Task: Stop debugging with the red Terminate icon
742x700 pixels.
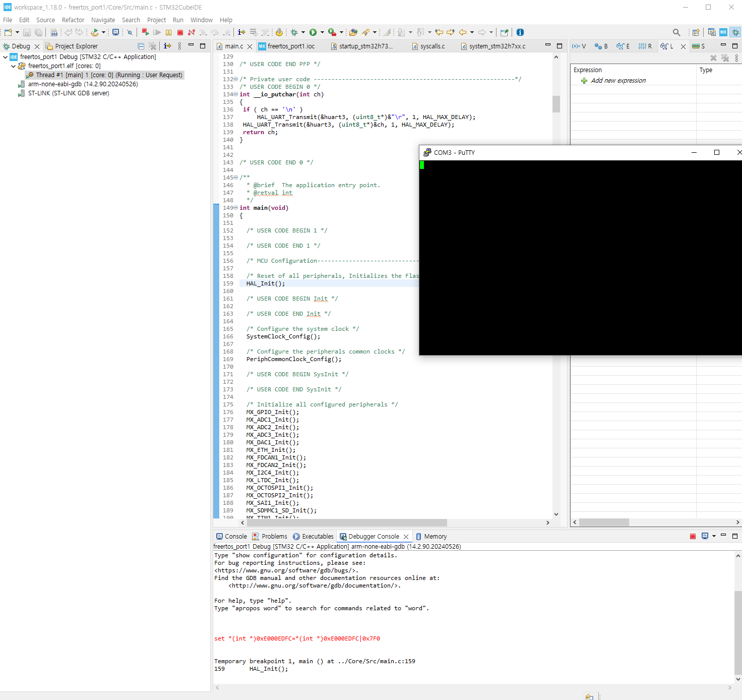Action: pyautogui.click(x=180, y=32)
